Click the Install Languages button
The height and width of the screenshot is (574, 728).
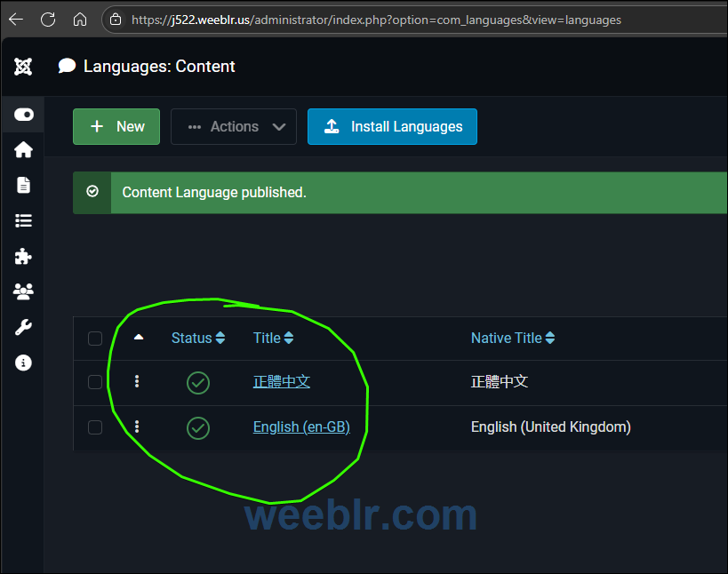tap(392, 126)
